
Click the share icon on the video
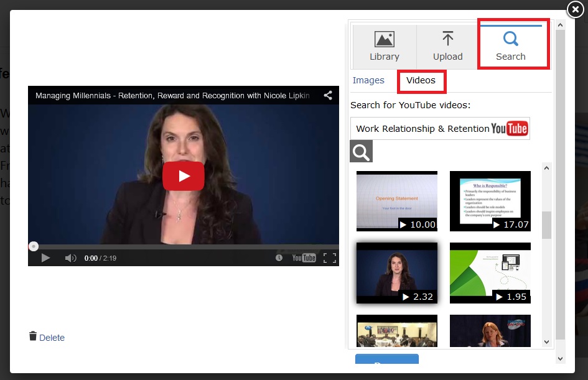pyautogui.click(x=328, y=96)
